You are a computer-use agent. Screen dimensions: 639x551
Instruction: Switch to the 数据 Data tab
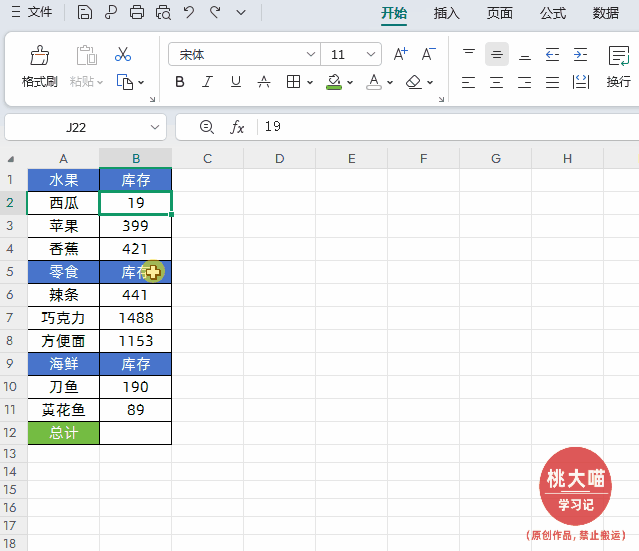coord(606,13)
